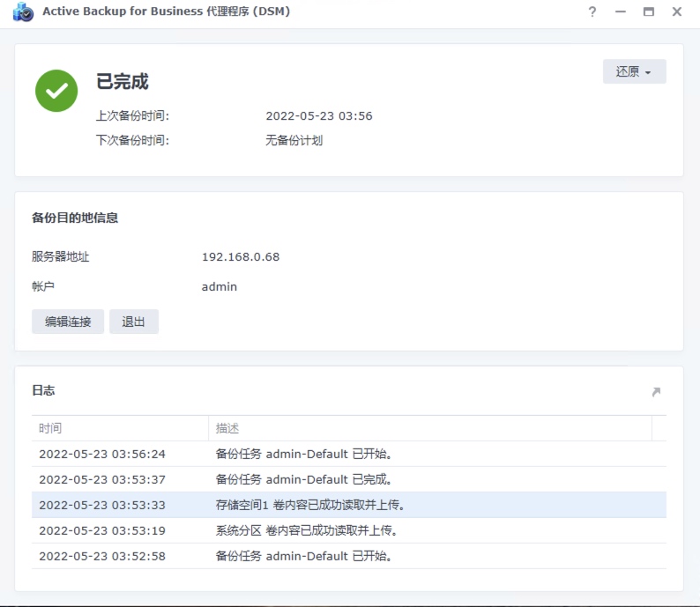Open the 还原 restore dropdown
The height and width of the screenshot is (607, 700).
[x=635, y=71]
